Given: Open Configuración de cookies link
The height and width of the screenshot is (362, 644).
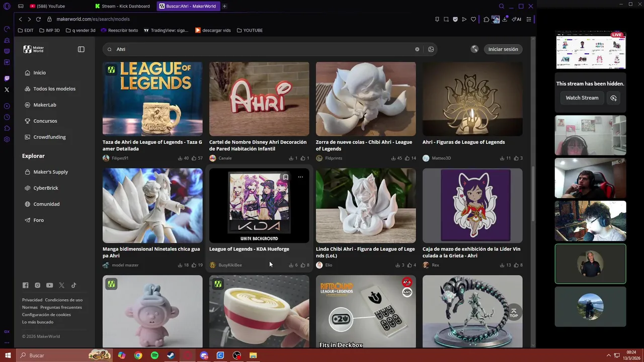Looking at the screenshot, I should click(46, 315).
